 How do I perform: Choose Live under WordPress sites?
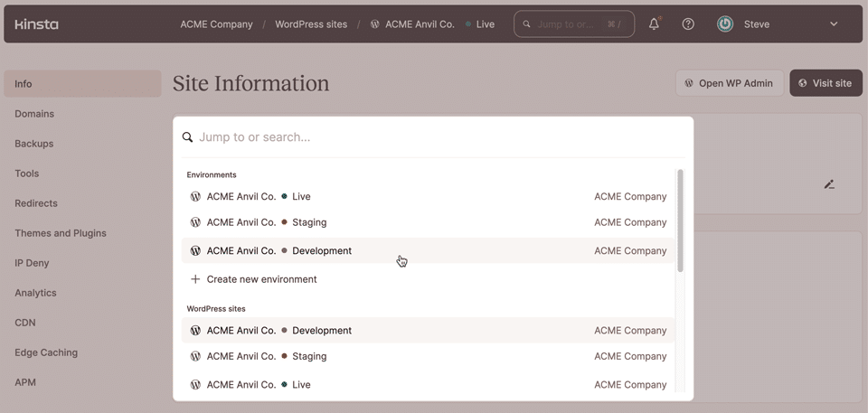[x=428, y=385]
